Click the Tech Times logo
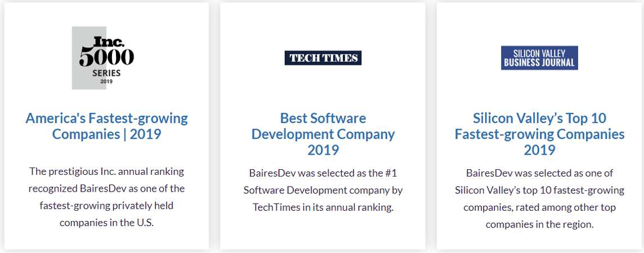 coord(323,58)
